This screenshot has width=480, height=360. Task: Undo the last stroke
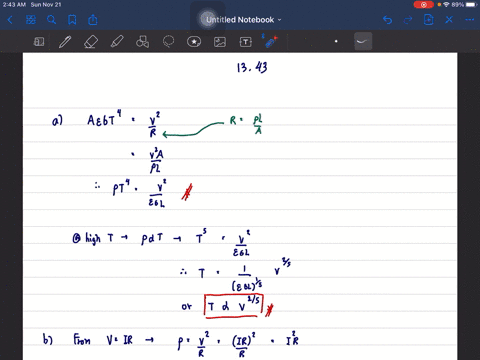pos(387,20)
